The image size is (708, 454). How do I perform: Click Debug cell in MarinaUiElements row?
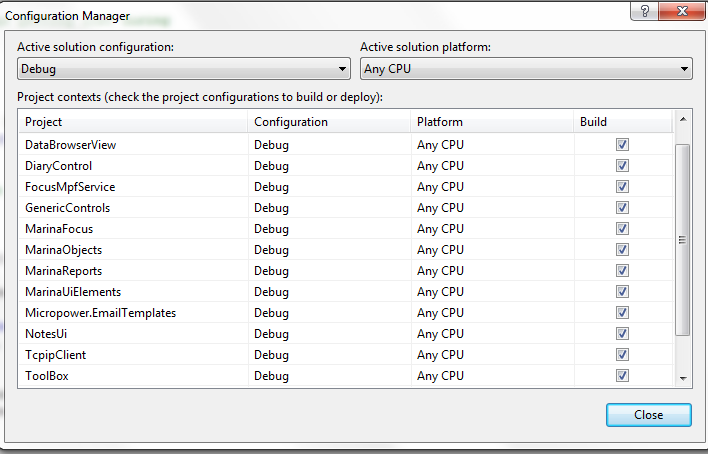(330, 292)
